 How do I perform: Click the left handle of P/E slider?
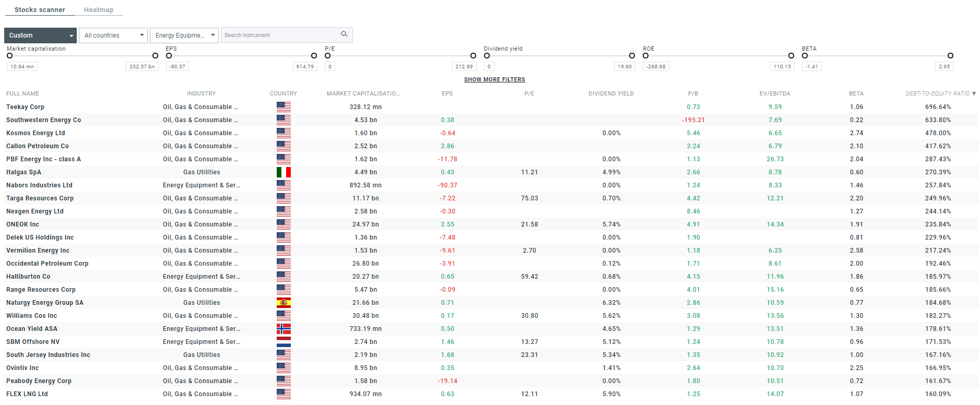[x=328, y=56]
